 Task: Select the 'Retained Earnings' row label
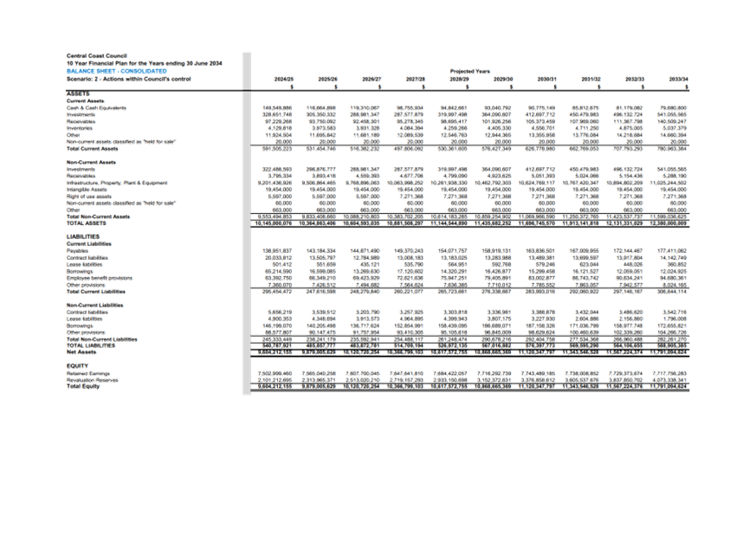(88, 373)
